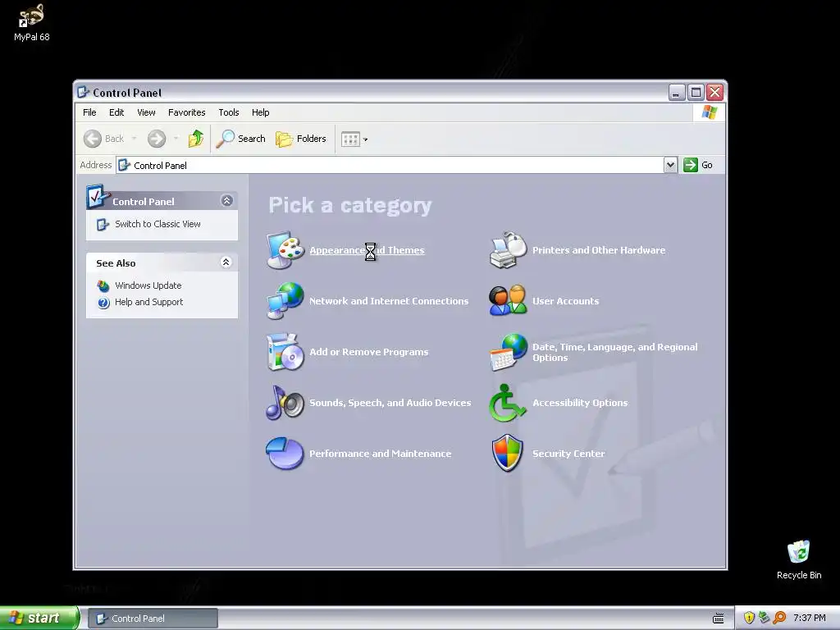Open the address bar dropdown arrow
840x630 pixels.
click(670, 165)
